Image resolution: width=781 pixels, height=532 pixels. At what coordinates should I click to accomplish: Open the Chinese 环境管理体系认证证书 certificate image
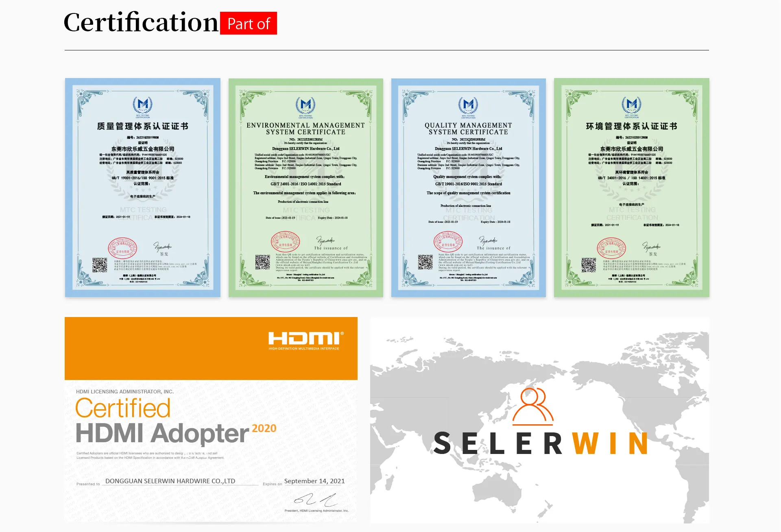point(632,187)
